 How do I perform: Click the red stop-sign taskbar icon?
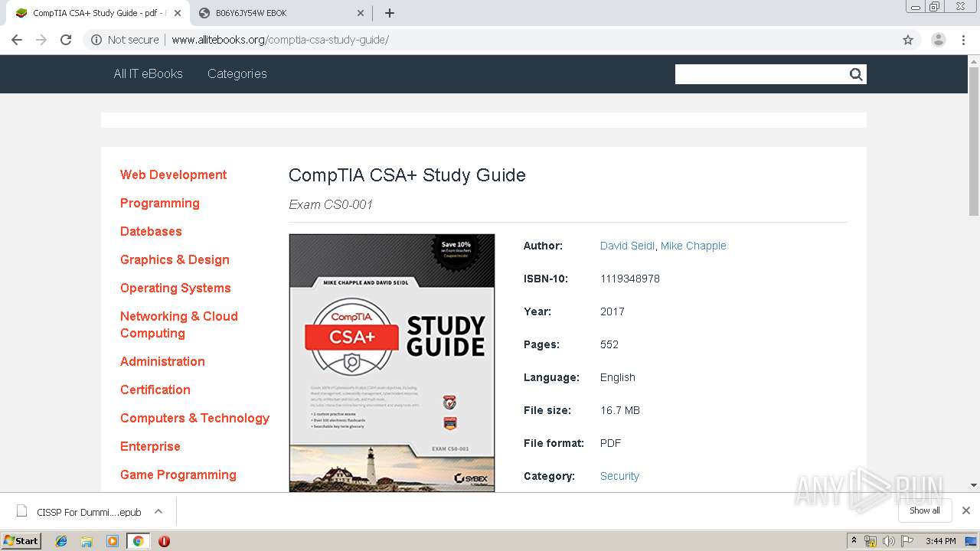pos(164,541)
